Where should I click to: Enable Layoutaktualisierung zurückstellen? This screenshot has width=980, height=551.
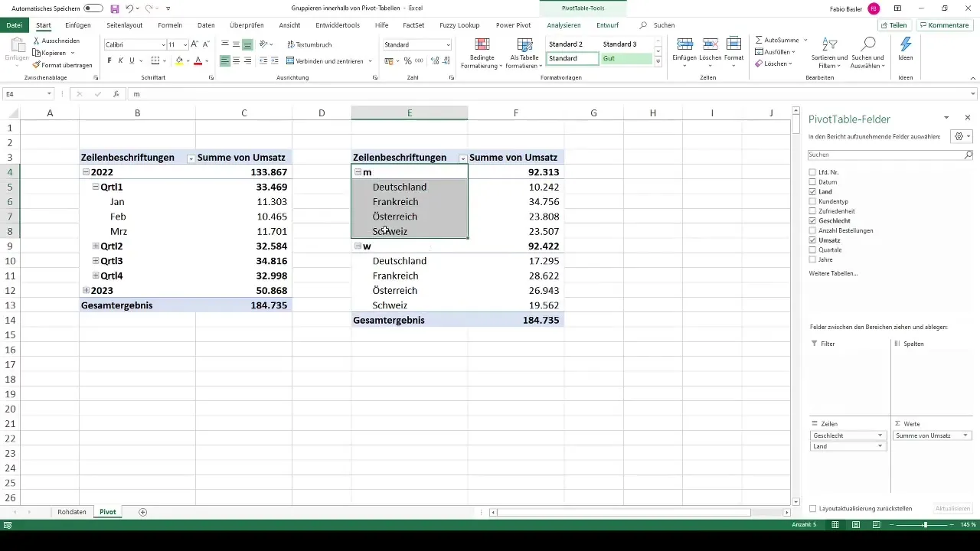point(812,508)
